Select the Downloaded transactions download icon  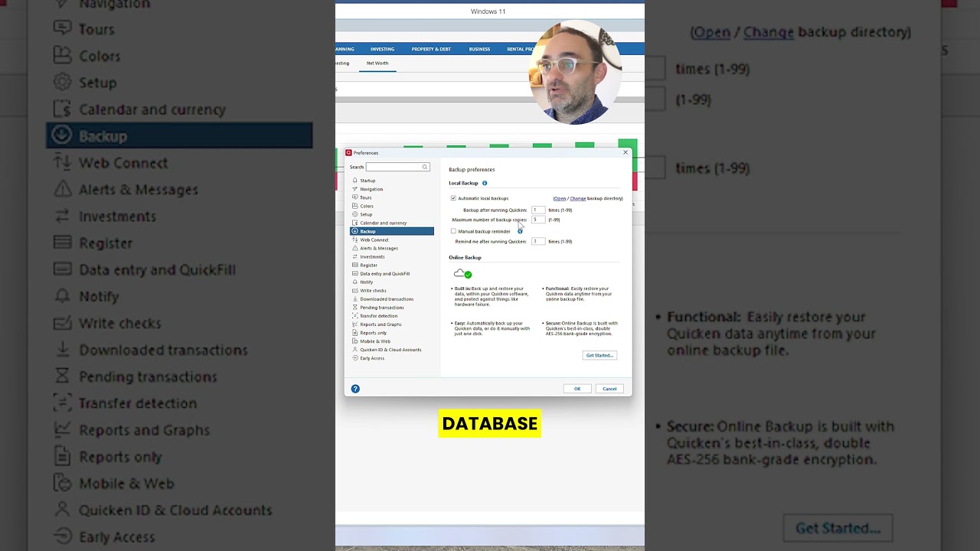354,298
